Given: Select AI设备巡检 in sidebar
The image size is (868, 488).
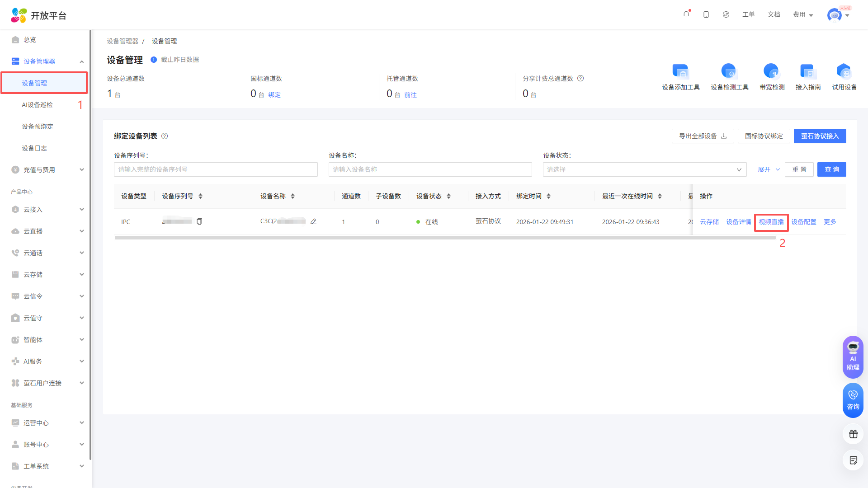Looking at the screenshot, I should (x=37, y=105).
